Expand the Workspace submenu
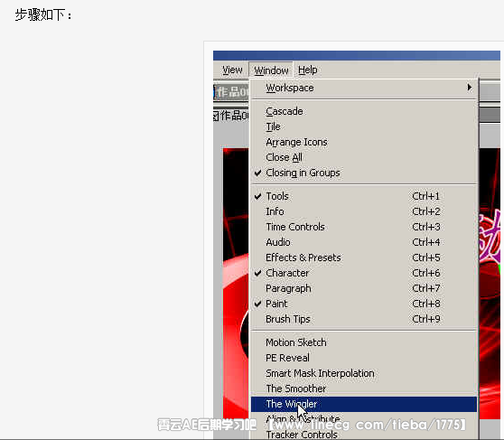The image size is (504, 440). click(364, 88)
